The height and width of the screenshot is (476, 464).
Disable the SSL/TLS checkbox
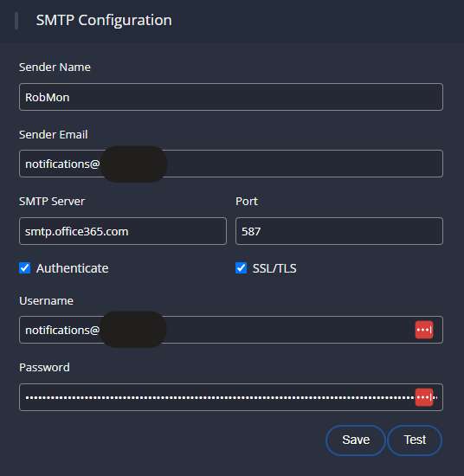click(x=242, y=268)
